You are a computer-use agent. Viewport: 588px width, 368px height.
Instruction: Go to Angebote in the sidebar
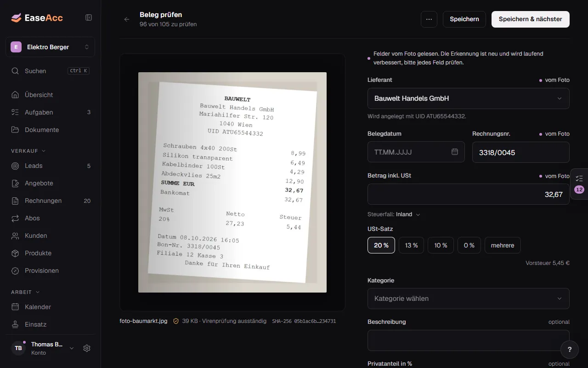51,183
